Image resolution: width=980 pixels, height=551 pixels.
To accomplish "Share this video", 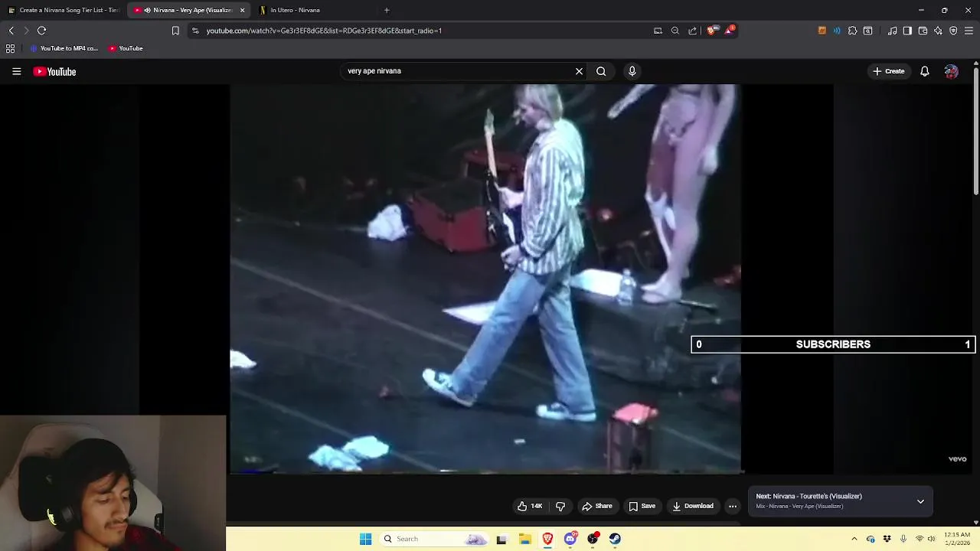I will pos(597,506).
